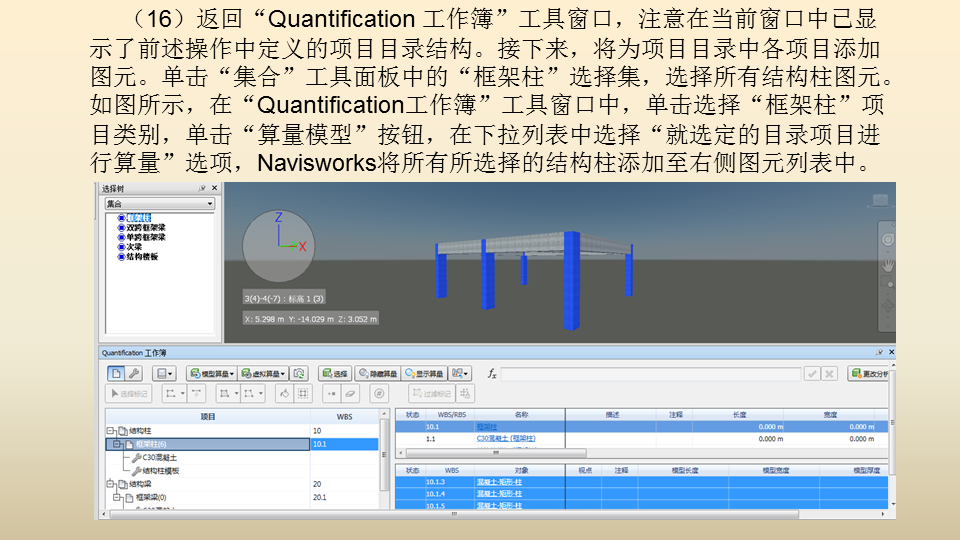Select the 结构柱 group row
960x540 pixels.
tap(242, 431)
